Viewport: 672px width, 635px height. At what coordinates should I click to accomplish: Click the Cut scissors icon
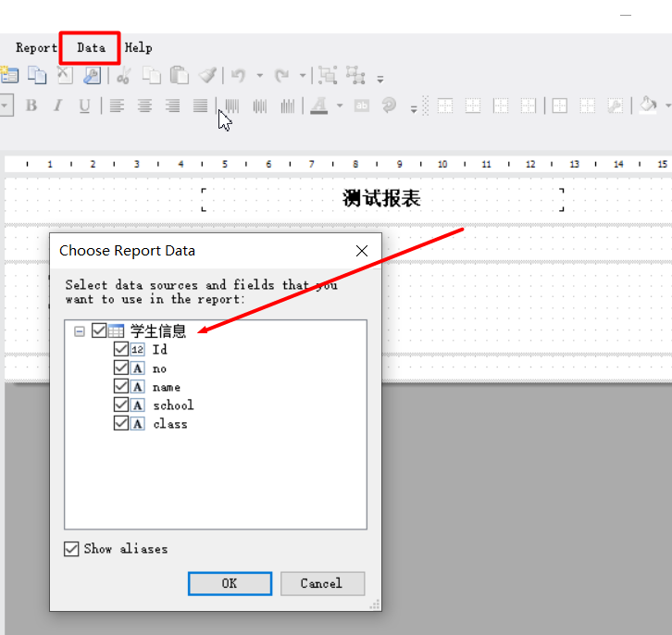click(x=123, y=76)
